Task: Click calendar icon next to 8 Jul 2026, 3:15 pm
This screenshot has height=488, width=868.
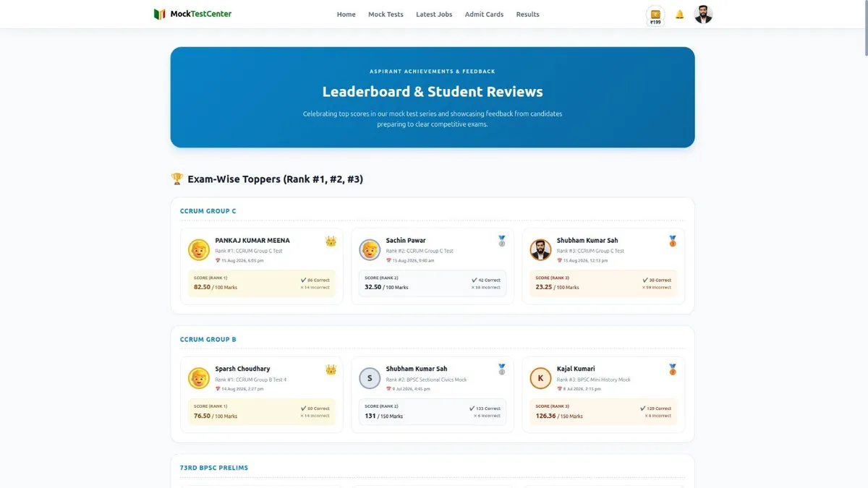Action: tap(559, 389)
